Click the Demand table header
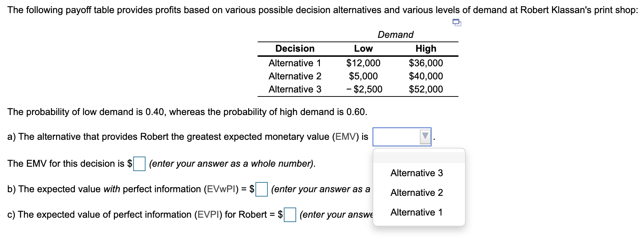 click(x=395, y=35)
